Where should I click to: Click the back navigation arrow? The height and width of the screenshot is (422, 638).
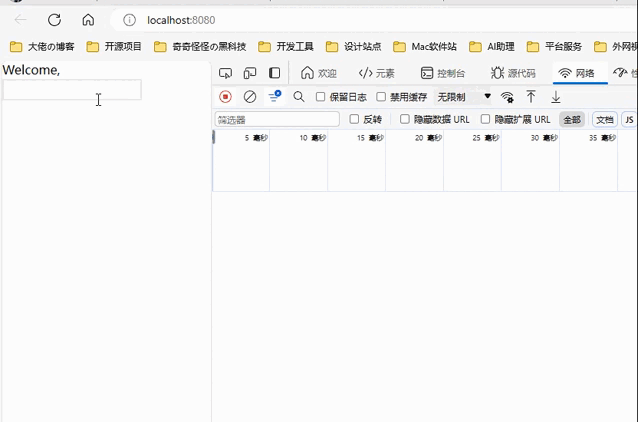pos(20,20)
